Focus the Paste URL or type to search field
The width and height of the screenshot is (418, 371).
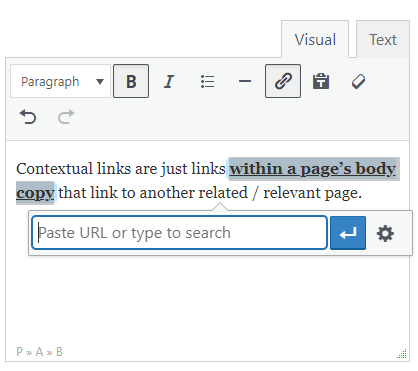179,233
